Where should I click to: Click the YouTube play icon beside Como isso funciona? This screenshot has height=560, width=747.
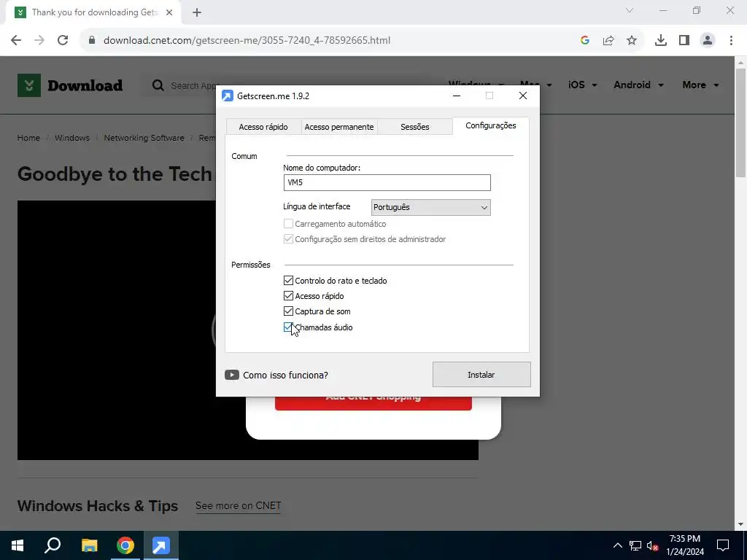point(232,375)
